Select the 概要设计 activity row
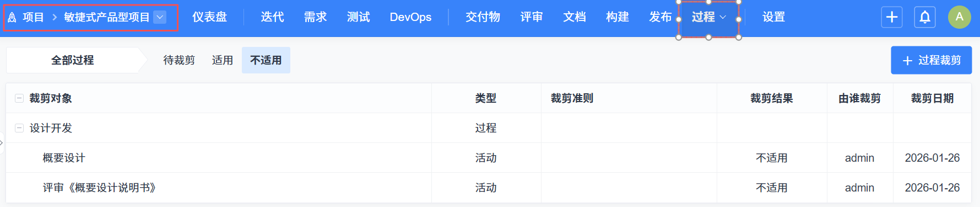 click(x=489, y=158)
